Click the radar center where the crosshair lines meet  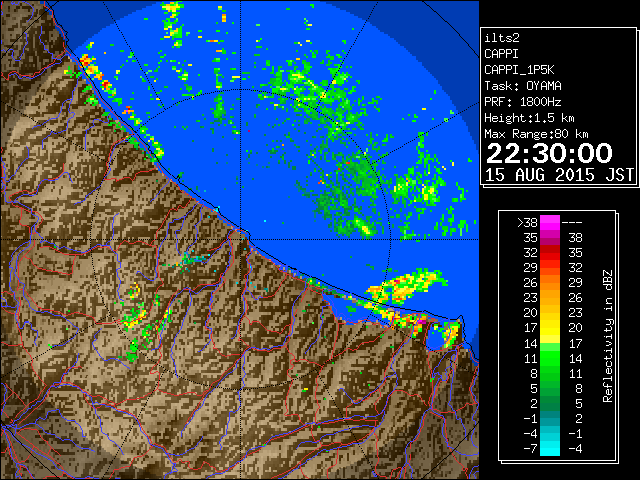[x=241, y=239]
